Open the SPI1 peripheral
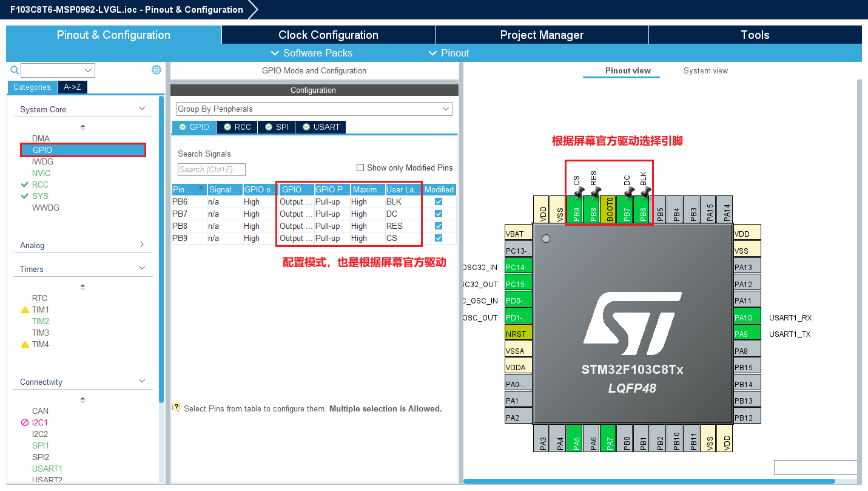868x491 pixels. pyautogui.click(x=41, y=445)
